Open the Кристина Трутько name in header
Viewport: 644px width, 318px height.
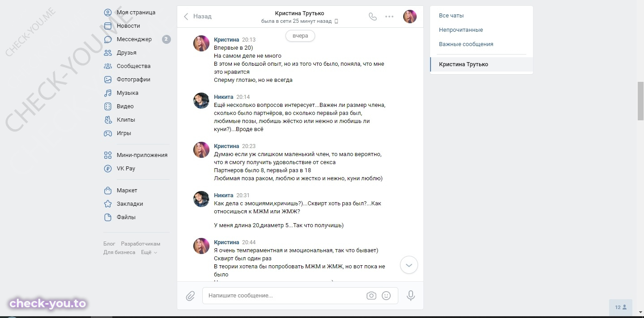pyautogui.click(x=300, y=13)
